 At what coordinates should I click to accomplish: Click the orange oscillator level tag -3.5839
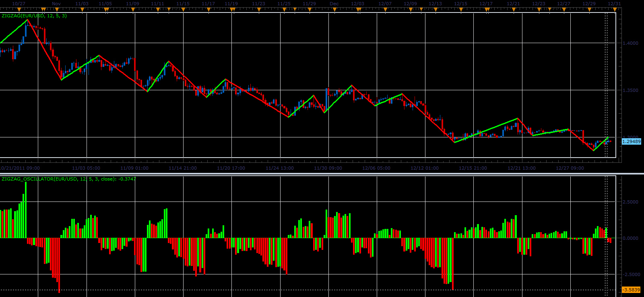point(631,290)
